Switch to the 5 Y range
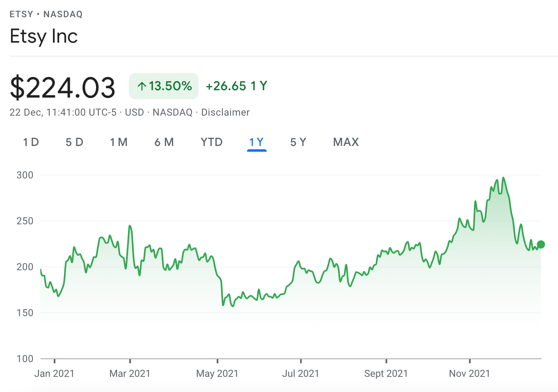The width and height of the screenshot is (558, 392). [298, 142]
